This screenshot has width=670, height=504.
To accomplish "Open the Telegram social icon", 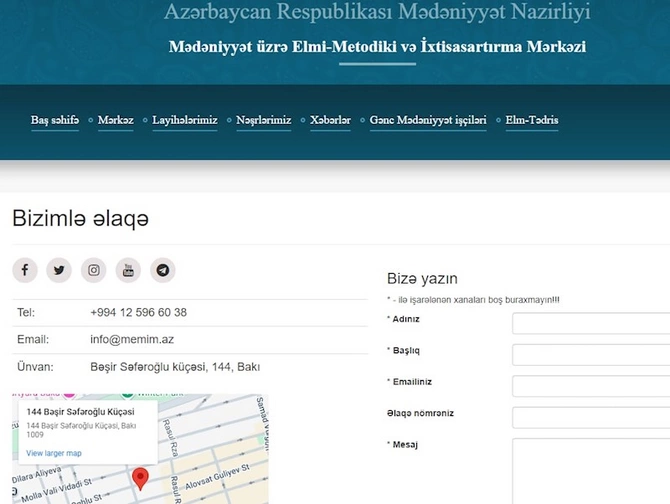I will point(162,270).
